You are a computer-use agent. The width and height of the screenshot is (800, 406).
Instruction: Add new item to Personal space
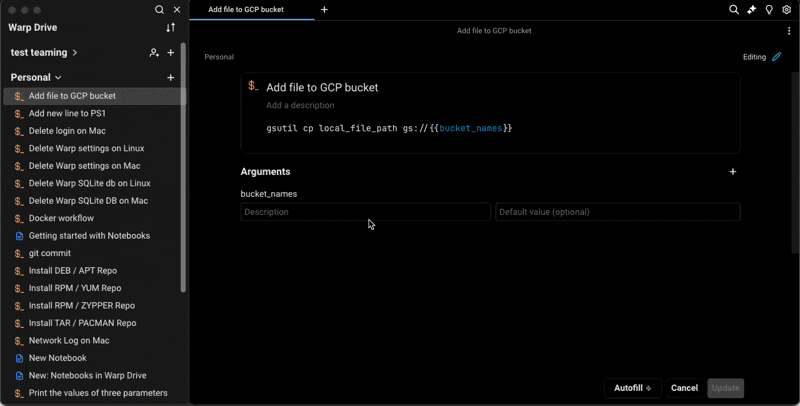[x=171, y=77]
